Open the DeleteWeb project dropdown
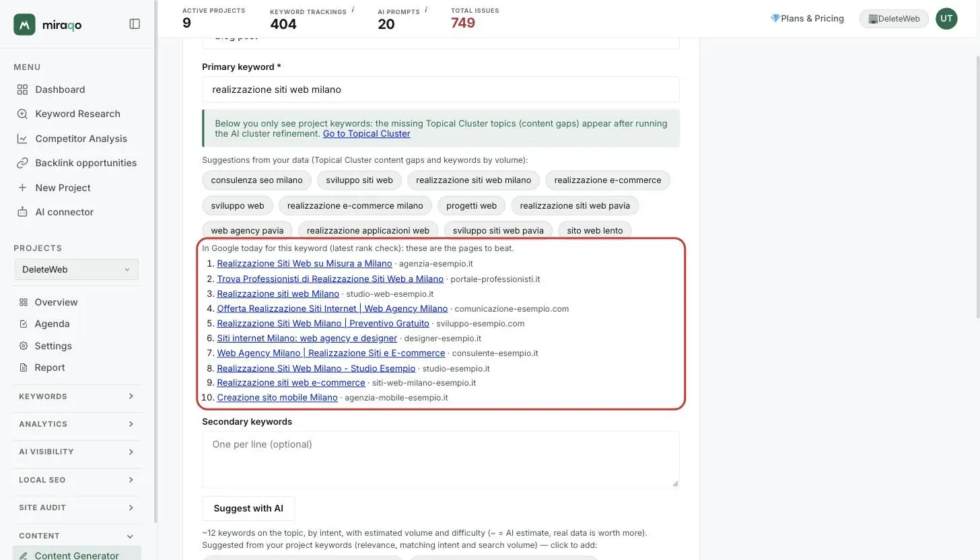Image resolution: width=980 pixels, height=560 pixels. click(x=77, y=269)
